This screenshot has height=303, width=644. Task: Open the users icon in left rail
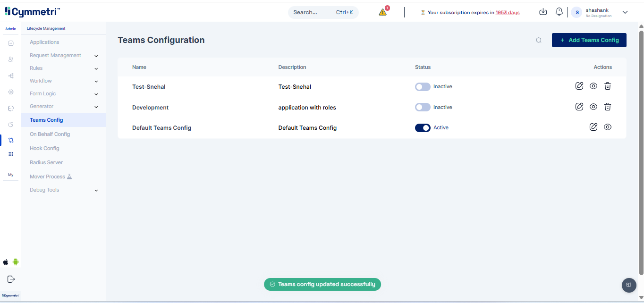[11, 59]
